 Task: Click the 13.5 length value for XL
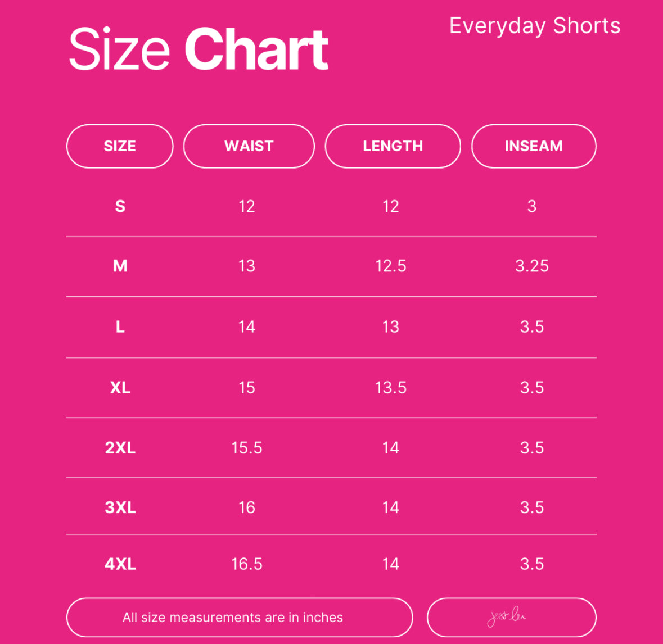point(391,388)
